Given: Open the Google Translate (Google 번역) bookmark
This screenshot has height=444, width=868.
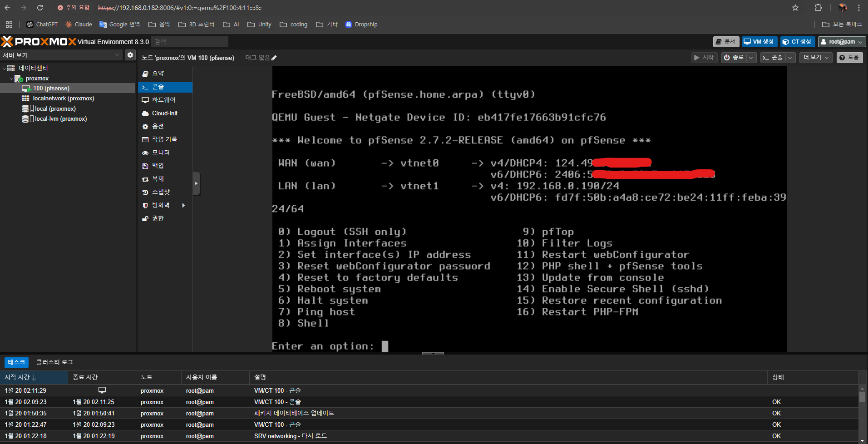Looking at the screenshot, I should point(120,25).
